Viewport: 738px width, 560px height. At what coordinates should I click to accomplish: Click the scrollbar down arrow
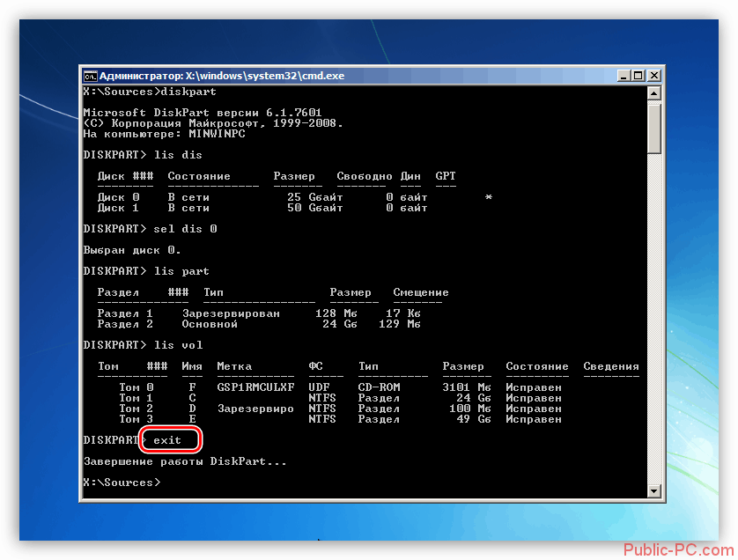pyautogui.click(x=653, y=490)
